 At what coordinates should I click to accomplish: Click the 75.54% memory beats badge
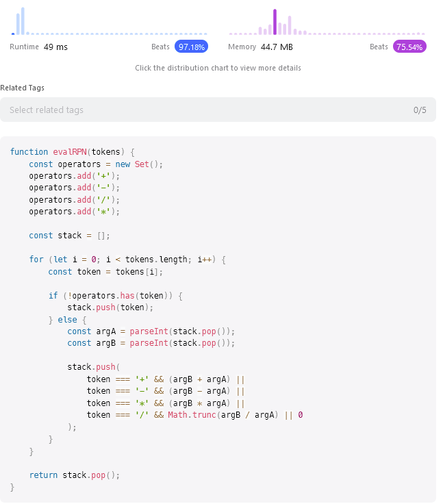click(x=409, y=47)
